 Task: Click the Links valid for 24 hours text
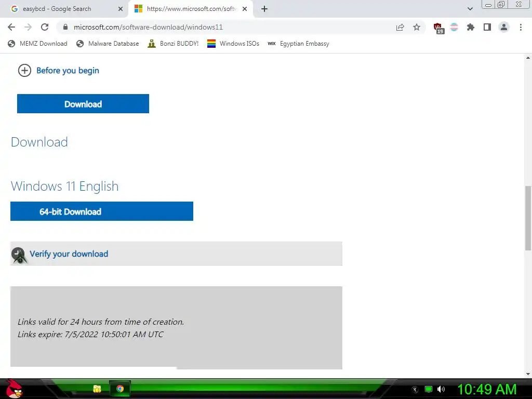pos(101,322)
